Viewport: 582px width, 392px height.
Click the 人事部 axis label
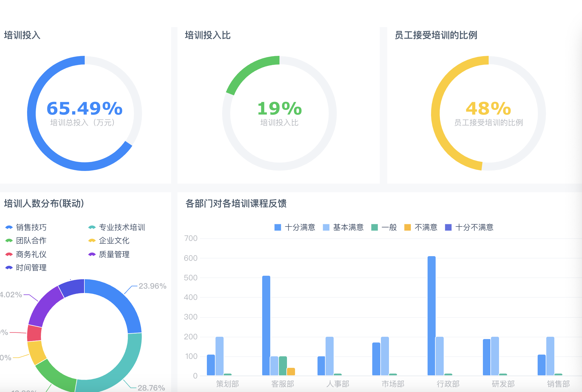[x=338, y=384]
